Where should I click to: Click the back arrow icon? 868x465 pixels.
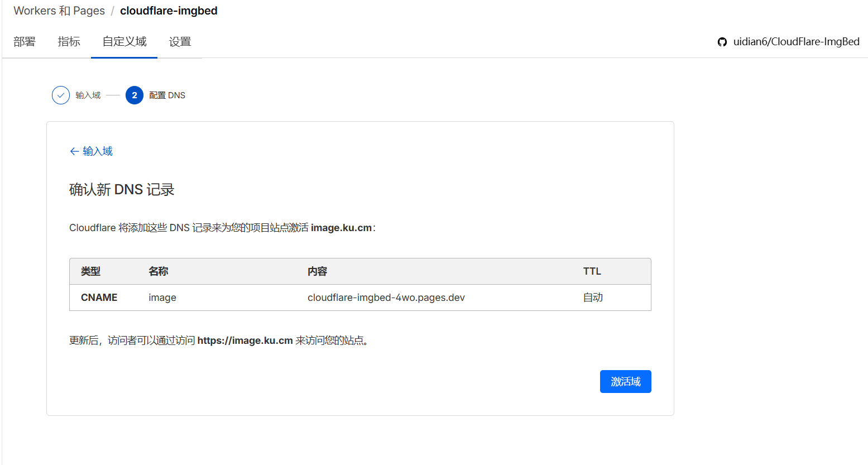(74, 151)
